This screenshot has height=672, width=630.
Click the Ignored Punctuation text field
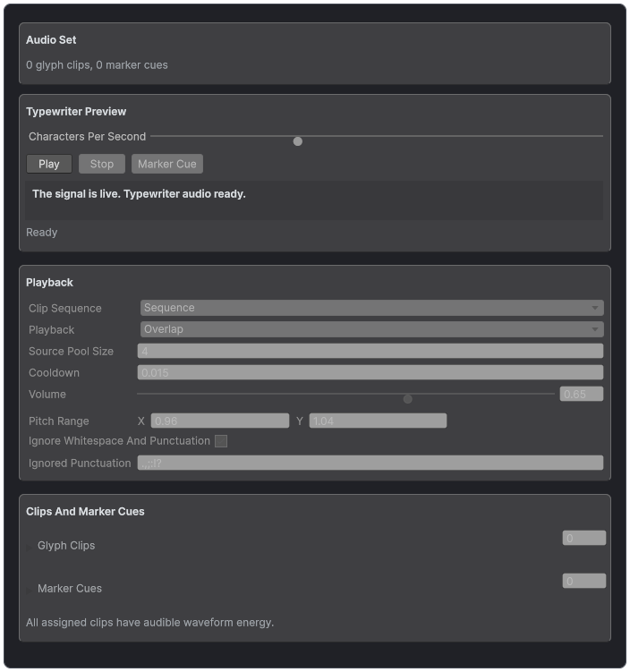(370, 463)
